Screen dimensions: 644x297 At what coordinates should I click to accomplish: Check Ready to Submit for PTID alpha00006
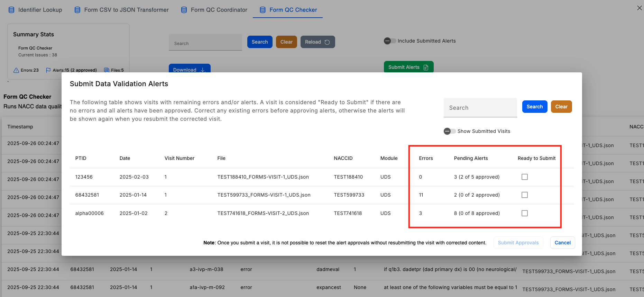(525, 213)
